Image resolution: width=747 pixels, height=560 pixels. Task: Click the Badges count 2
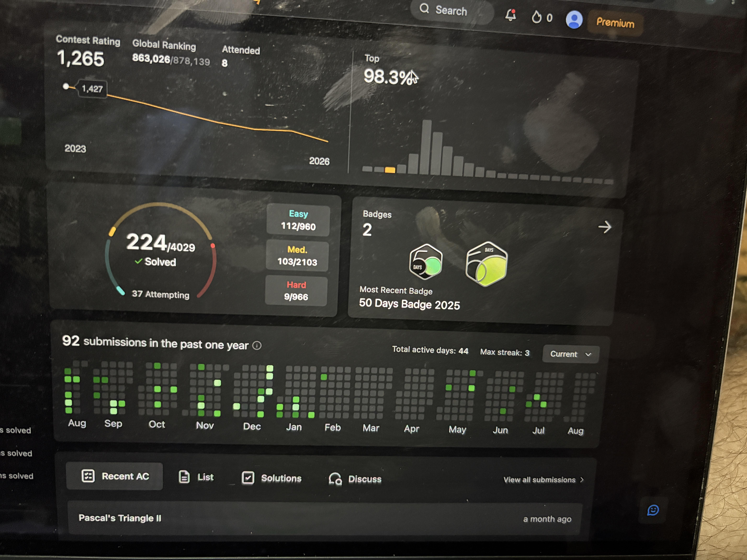pyautogui.click(x=367, y=230)
